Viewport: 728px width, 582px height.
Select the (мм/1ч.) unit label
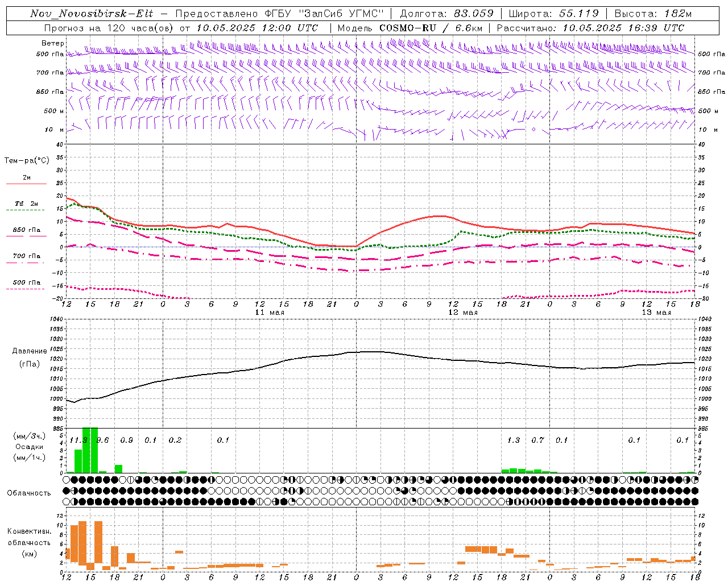coord(29,458)
